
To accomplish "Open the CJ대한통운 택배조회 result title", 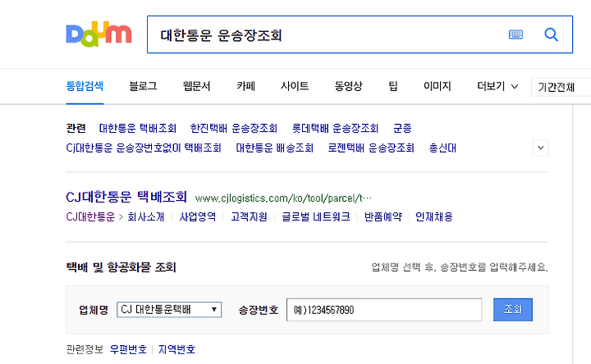I will (x=126, y=197).
